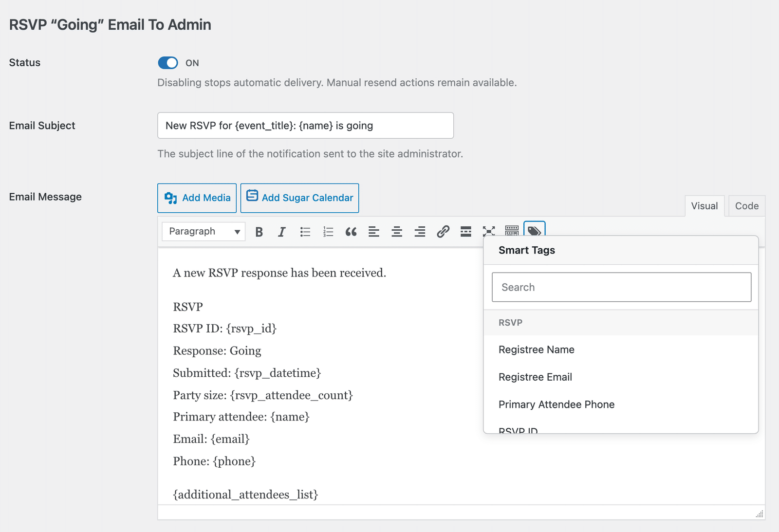The width and height of the screenshot is (779, 532).
Task: Switch to the Visual editor tab
Action: [x=705, y=206]
